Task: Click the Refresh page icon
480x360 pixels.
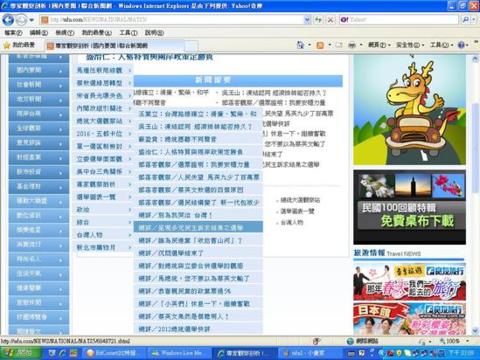Action: click(319, 20)
